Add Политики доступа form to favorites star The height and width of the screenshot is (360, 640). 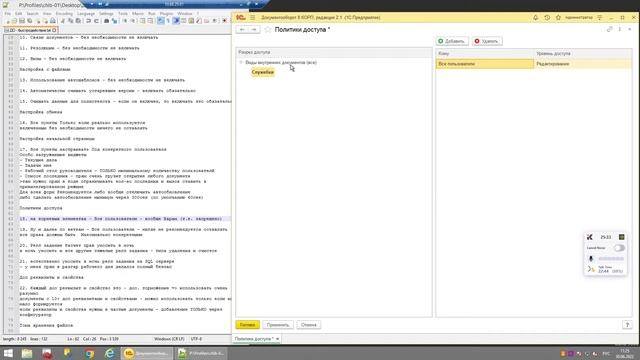pos(268,29)
